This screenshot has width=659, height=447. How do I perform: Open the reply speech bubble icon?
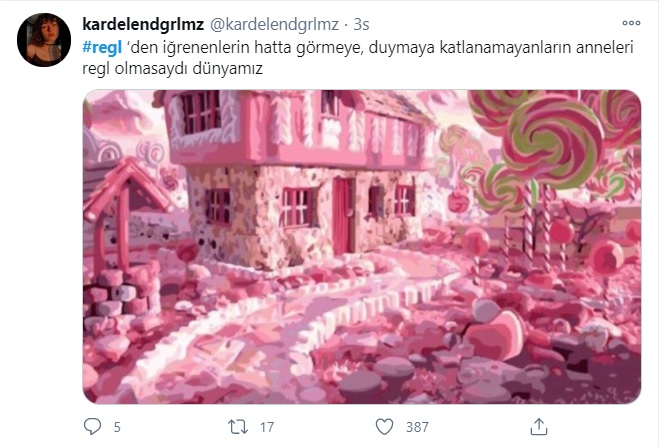(x=92, y=426)
